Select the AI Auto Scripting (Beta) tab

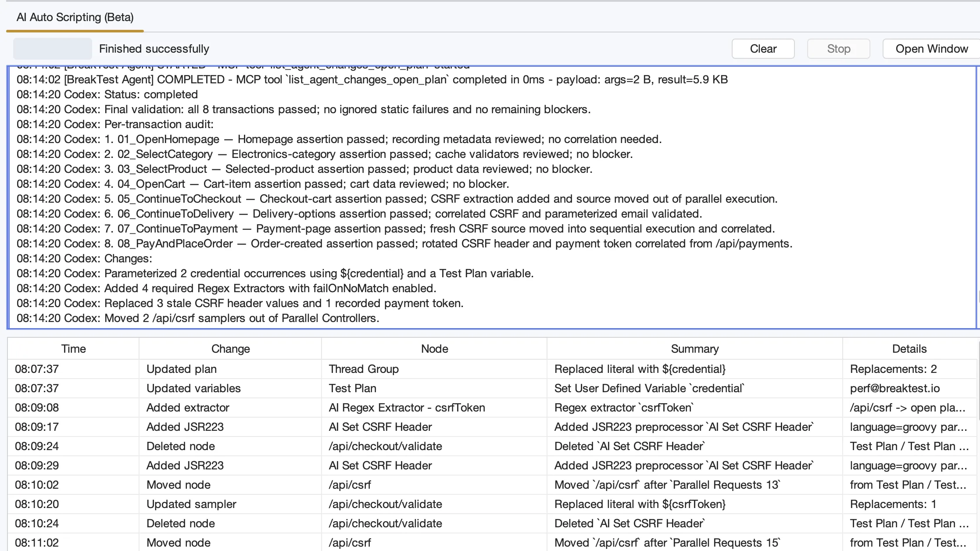coord(75,17)
